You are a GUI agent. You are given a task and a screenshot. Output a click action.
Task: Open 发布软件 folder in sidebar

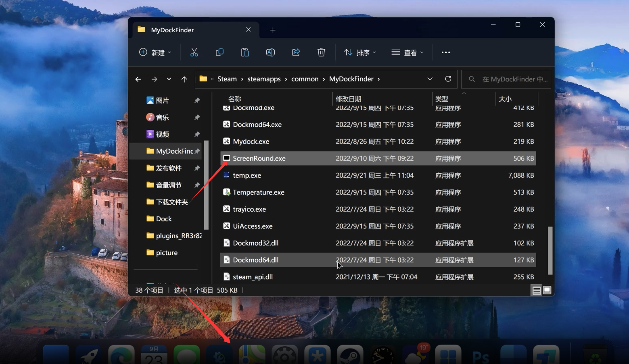pos(169,168)
